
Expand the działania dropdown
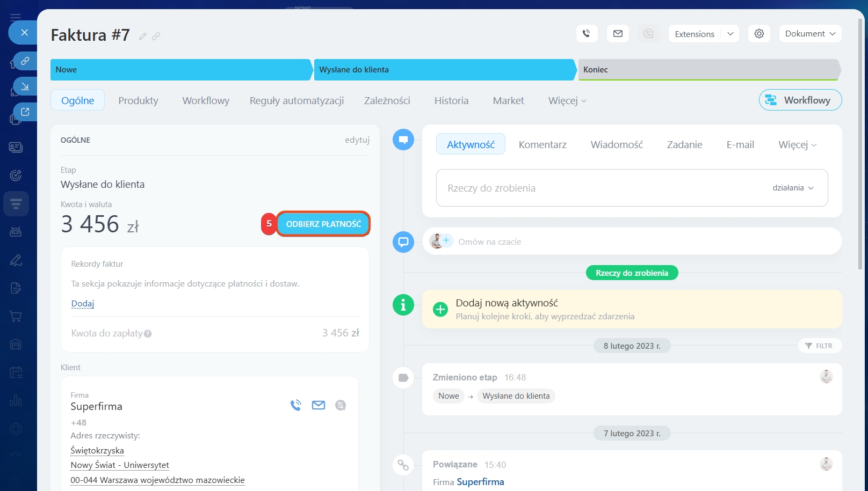793,188
